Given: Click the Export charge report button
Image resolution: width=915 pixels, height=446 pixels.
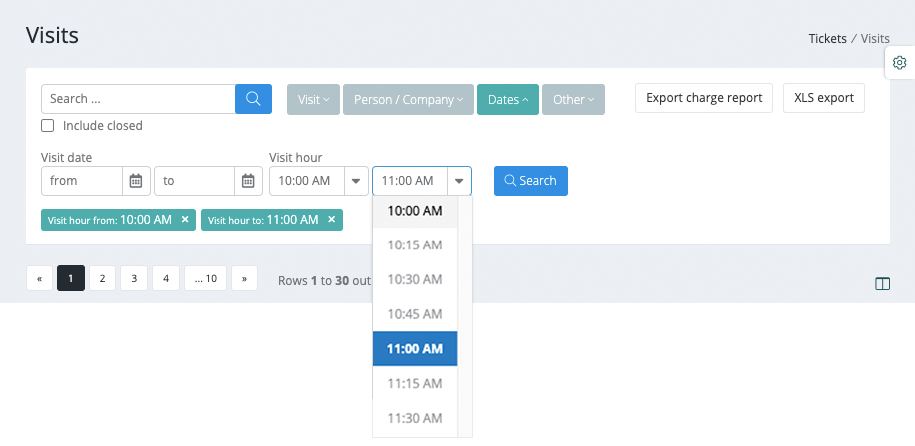Looking at the screenshot, I should click(704, 98).
